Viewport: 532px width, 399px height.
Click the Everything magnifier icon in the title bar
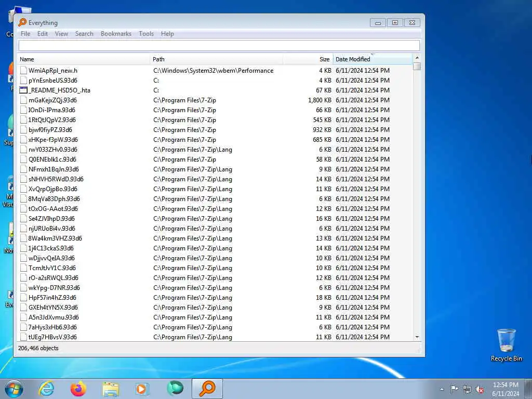pos(22,22)
